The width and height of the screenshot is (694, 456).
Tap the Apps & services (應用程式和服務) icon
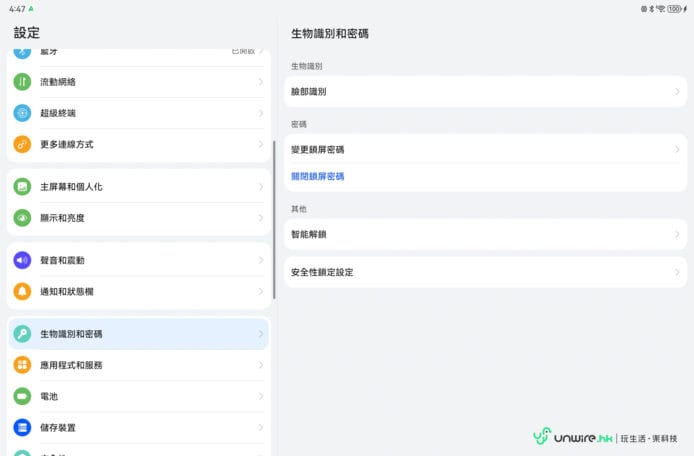coord(22,365)
